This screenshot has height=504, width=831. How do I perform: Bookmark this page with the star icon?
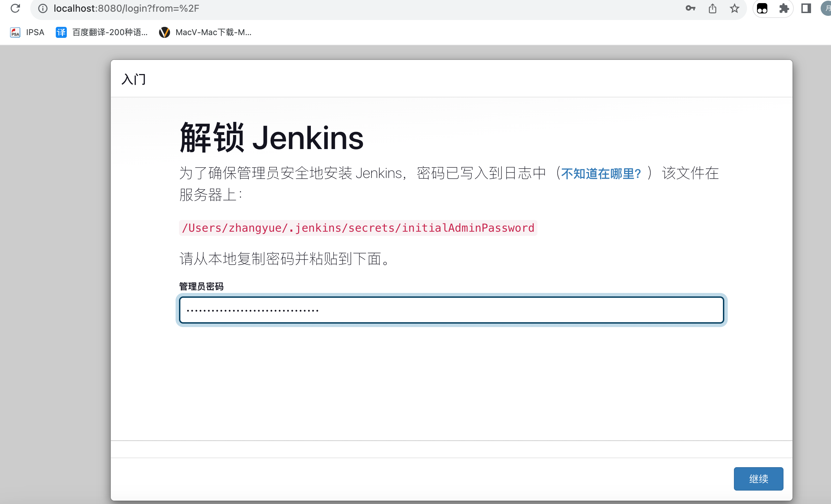click(734, 8)
